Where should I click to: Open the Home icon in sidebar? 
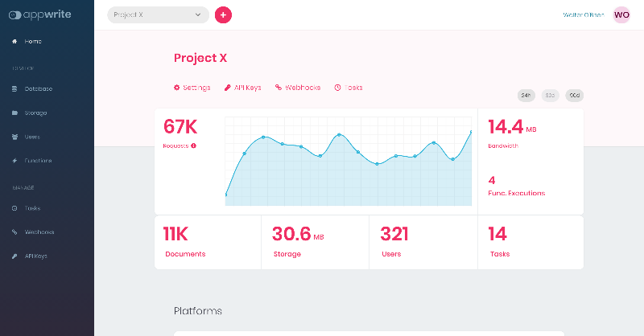(x=14, y=42)
